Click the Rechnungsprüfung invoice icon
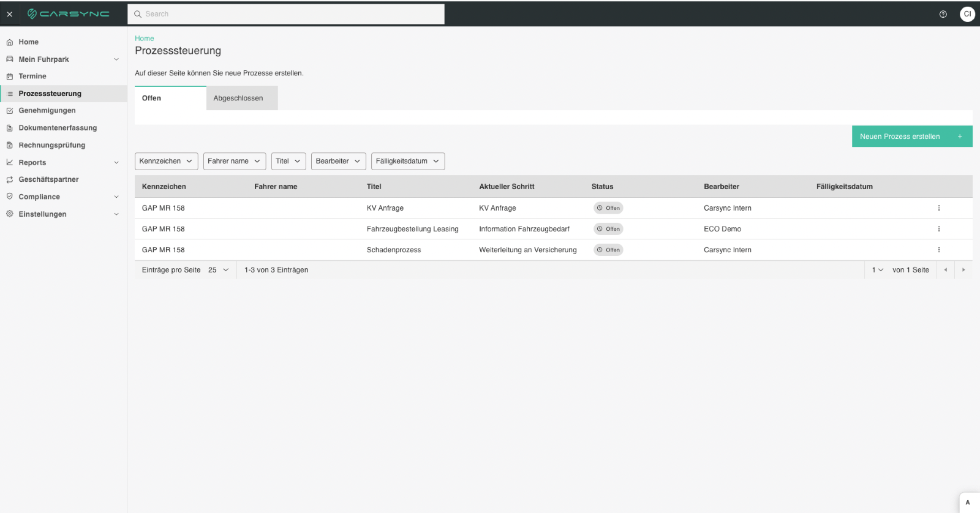Image resolution: width=980 pixels, height=513 pixels. 10,145
